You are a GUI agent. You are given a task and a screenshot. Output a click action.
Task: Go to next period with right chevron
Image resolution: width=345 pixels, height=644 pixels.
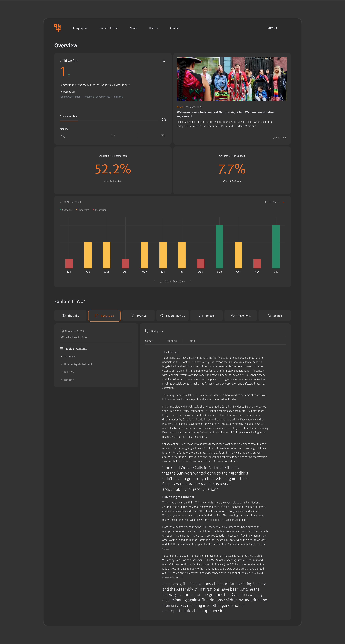[x=190, y=281]
